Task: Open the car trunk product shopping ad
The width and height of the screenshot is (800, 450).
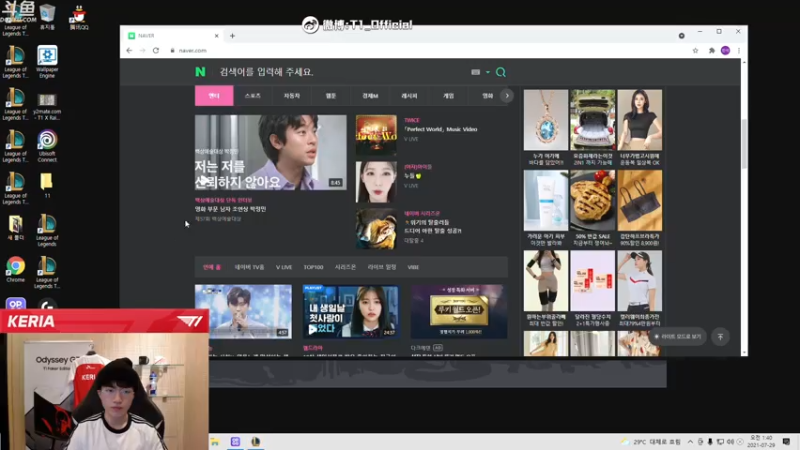Action: 593,120
